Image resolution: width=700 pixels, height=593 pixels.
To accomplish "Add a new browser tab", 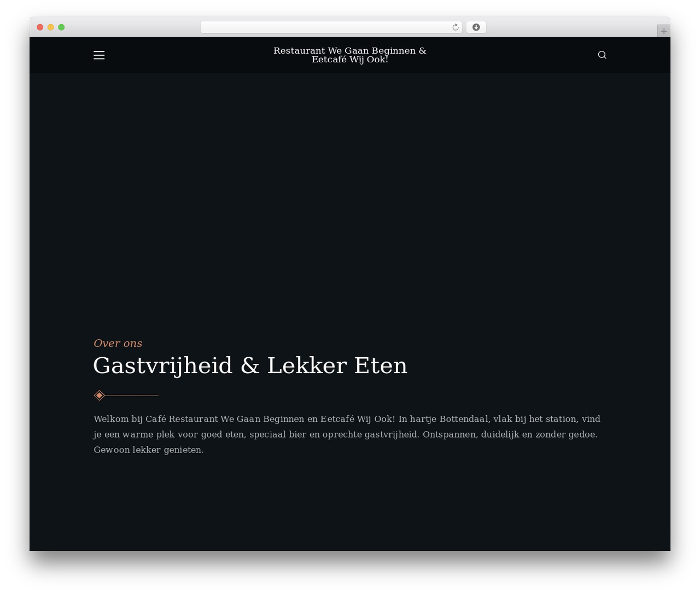I will coord(663,31).
